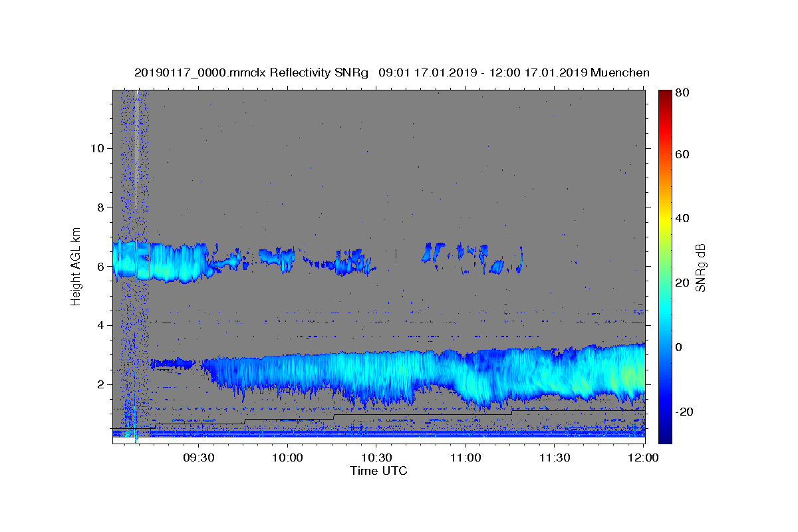Click the SNRg dB colorbar label
The width and height of the screenshot is (798, 532).
700,267
